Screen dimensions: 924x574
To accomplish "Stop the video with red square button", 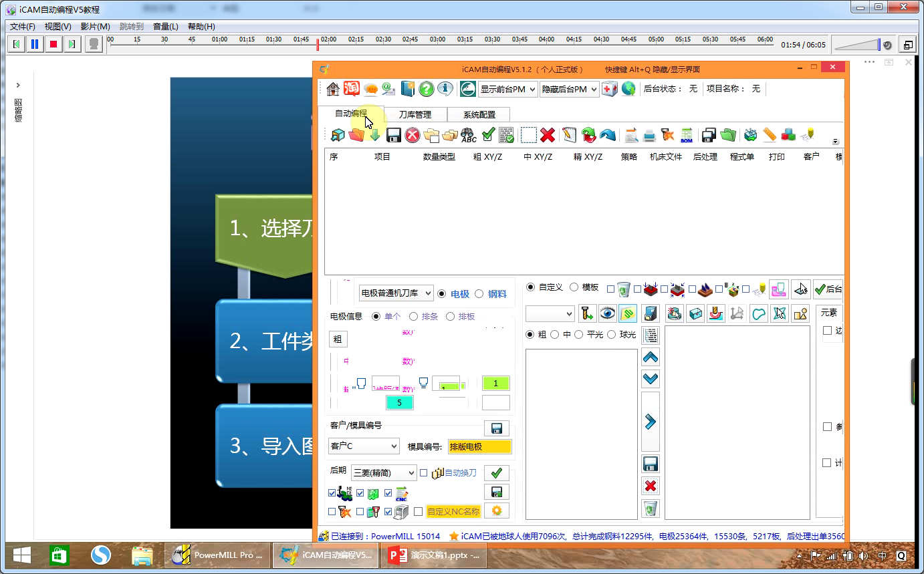I will [x=53, y=45].
